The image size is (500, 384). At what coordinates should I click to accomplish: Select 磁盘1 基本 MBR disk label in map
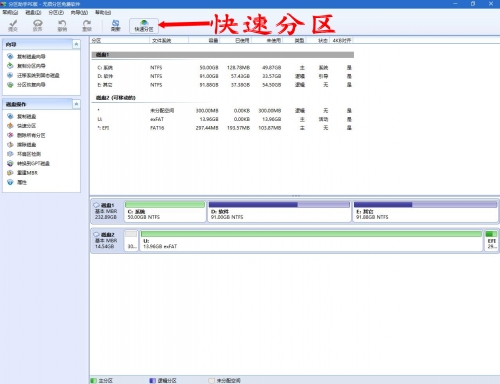107,211
